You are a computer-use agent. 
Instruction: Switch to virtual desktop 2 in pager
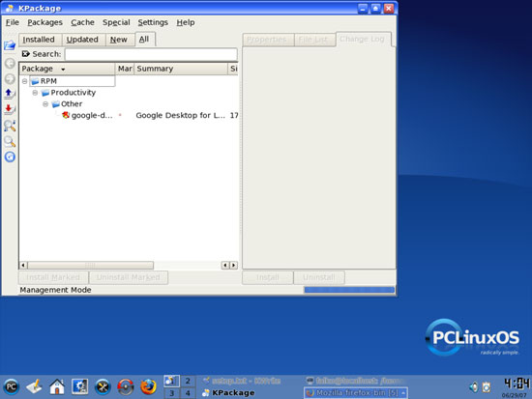pos(188,381)
